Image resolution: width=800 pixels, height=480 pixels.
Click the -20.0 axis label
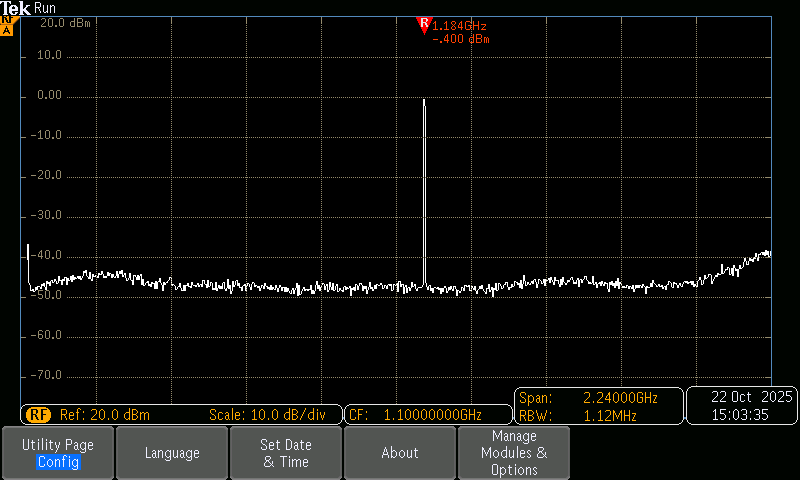click(46, 175)
